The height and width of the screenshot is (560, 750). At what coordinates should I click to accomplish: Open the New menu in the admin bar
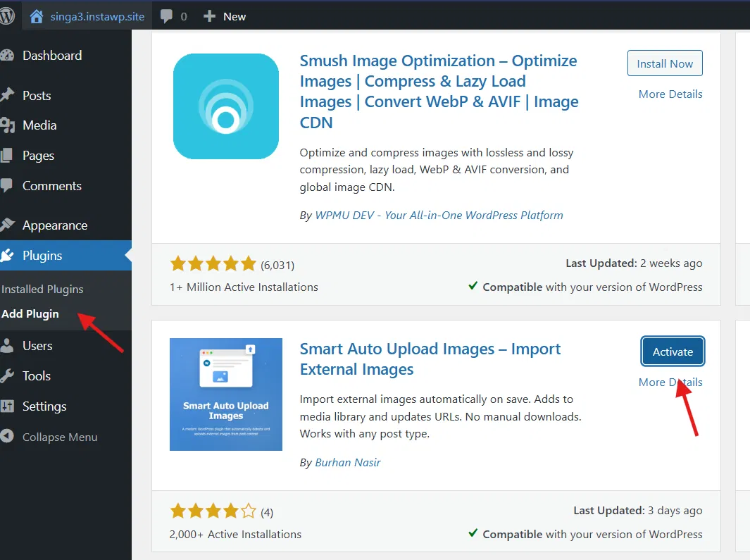224,15
